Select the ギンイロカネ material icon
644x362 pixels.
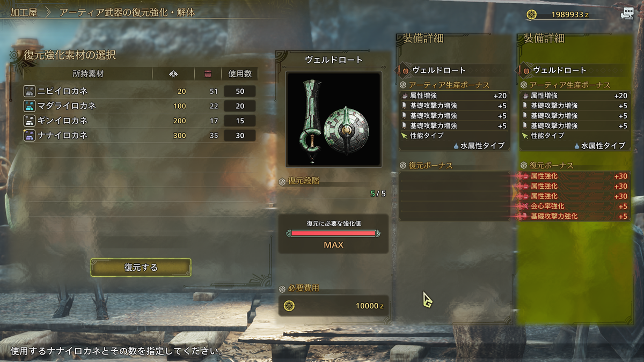(x=29, y=121)
